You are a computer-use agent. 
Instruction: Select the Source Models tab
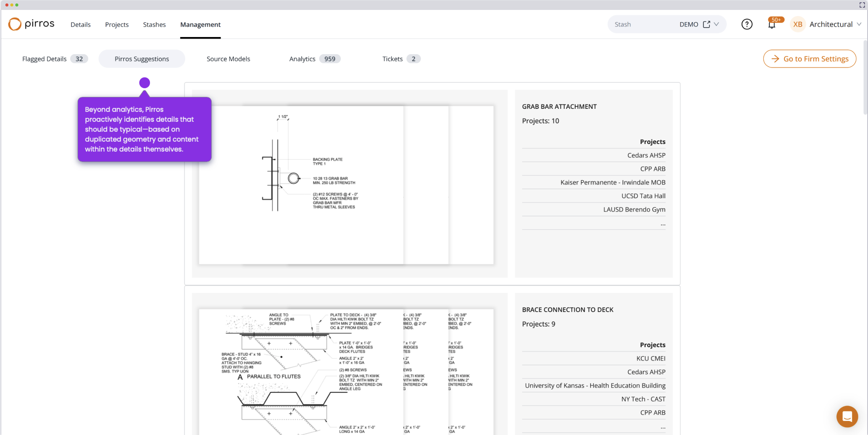click(228, 59)
